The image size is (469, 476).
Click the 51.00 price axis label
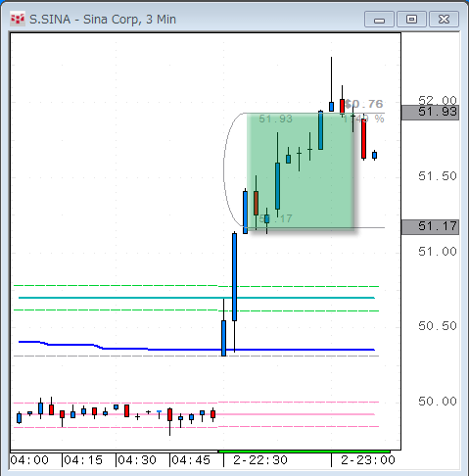(438, 252)
